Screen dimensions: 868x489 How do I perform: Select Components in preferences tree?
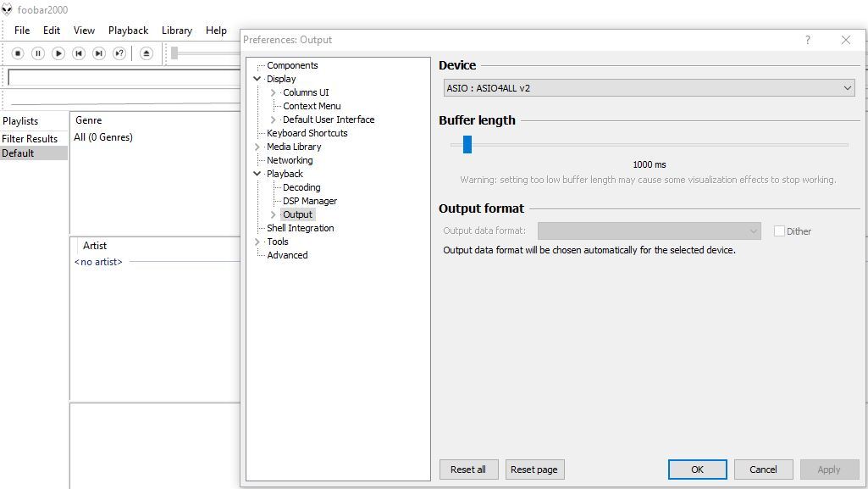[292, 65]
